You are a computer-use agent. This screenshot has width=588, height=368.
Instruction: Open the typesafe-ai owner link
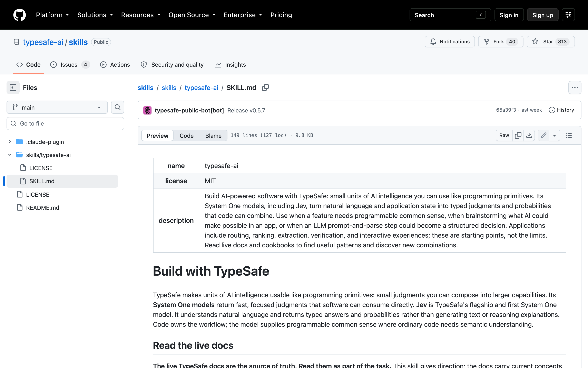[43, 42]
